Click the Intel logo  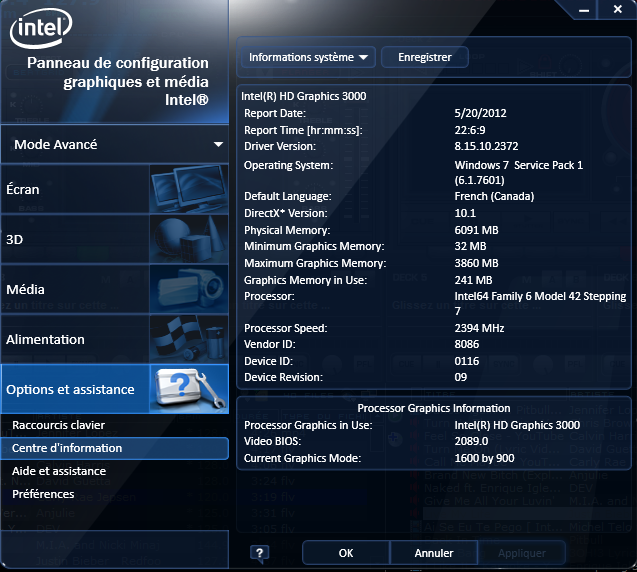[41, 28]
